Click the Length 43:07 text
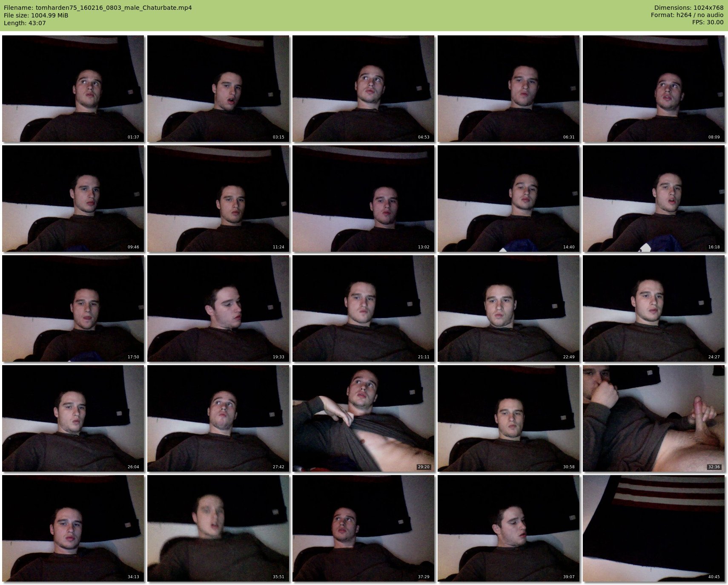Screen dimensions: 728x585 (x=25, y=23)
